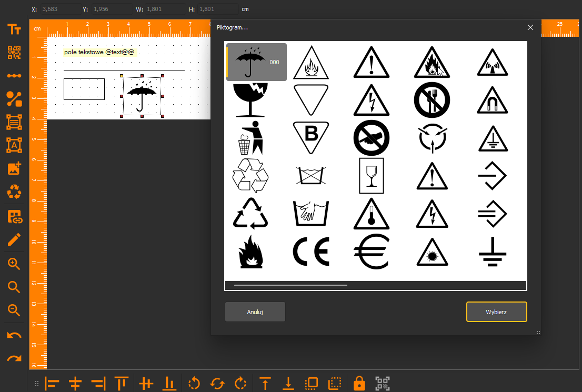The image size is (582, 392).
Task: Align objects left using bottom toolbar
Action: coord(52,384)
